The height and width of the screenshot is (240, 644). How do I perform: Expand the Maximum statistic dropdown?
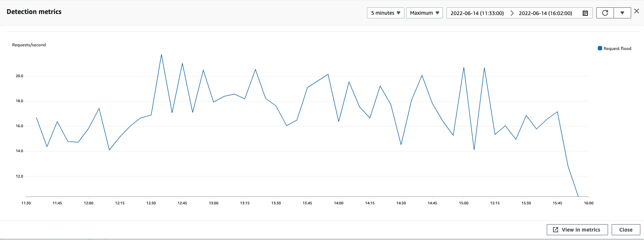(x=424, y=13)
